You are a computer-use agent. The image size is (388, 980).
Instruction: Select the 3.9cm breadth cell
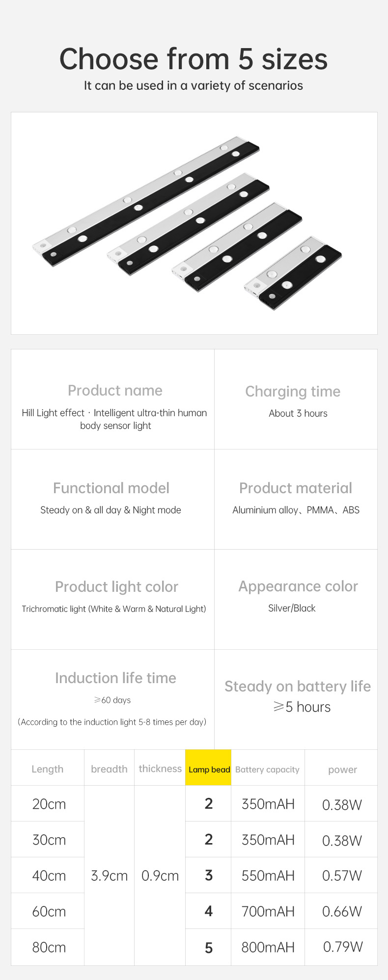click(x=109, y=875)
